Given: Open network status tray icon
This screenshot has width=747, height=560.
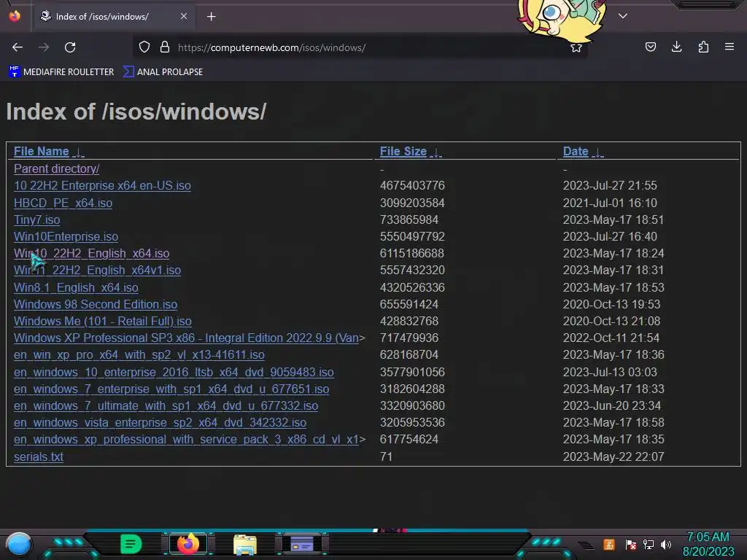Looking at the screenshot, I should [649, 544].
